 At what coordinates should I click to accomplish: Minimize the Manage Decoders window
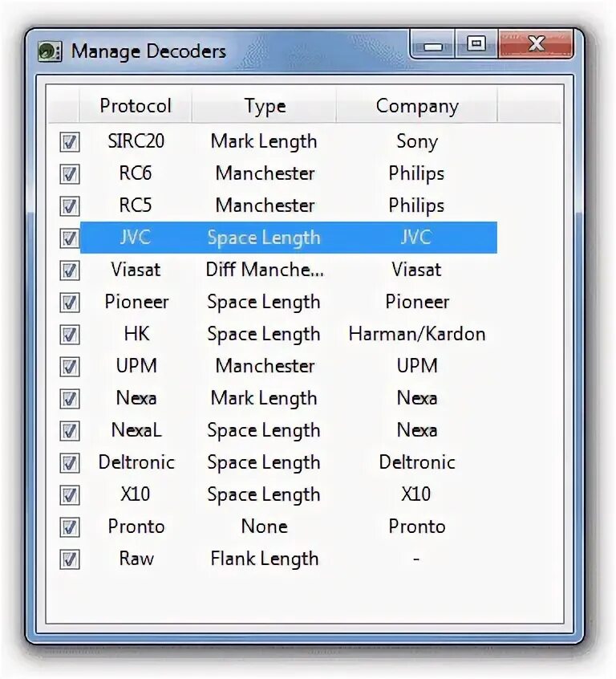click(432, 45)
